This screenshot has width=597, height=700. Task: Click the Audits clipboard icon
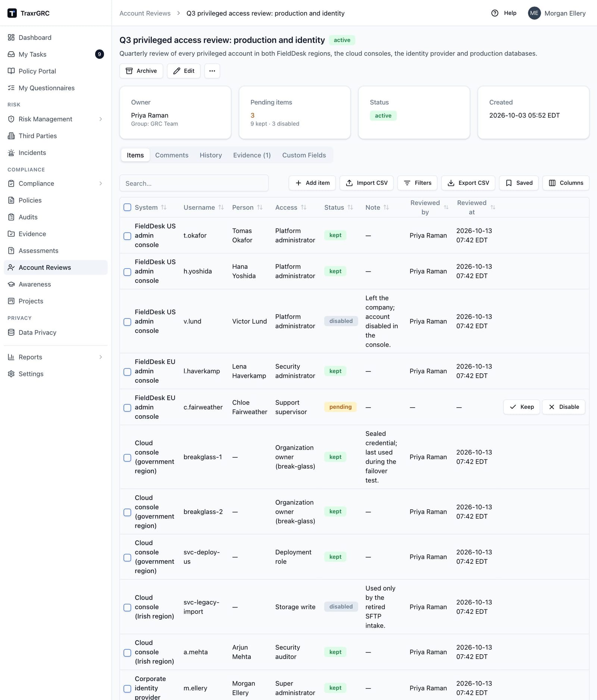tap(11, 217)
